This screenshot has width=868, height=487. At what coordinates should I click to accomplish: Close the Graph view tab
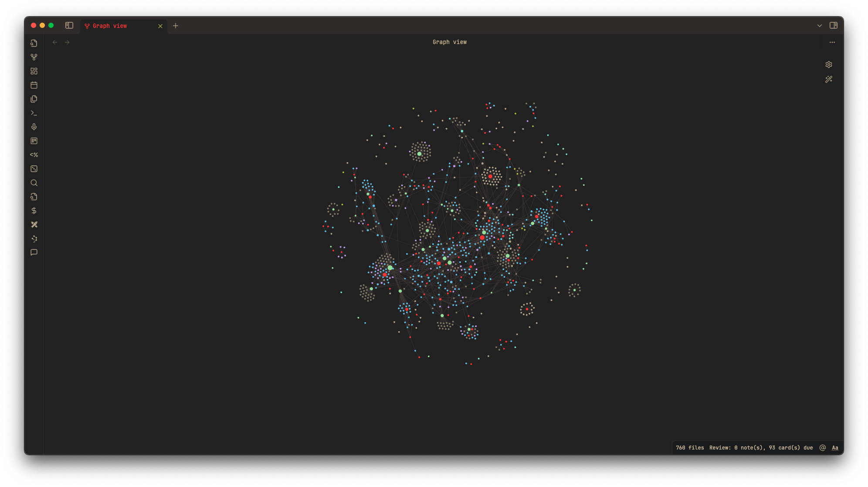(x=160, y=26)
